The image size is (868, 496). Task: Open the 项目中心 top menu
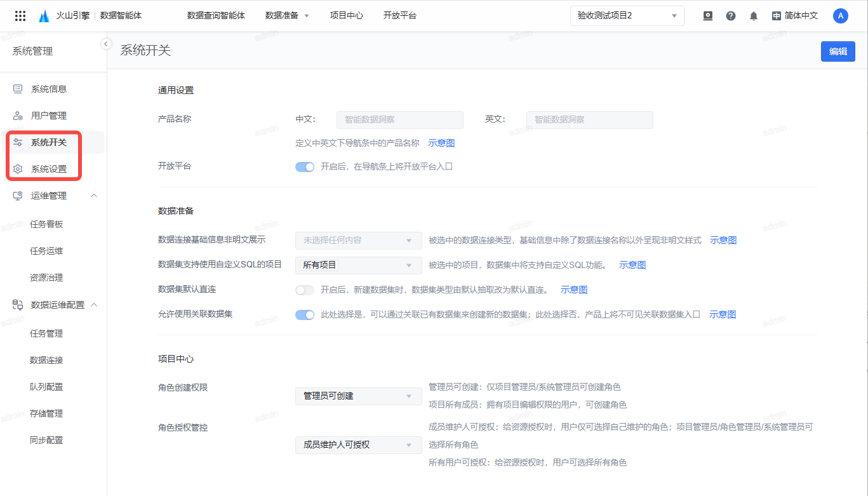(x=347, y=16)
